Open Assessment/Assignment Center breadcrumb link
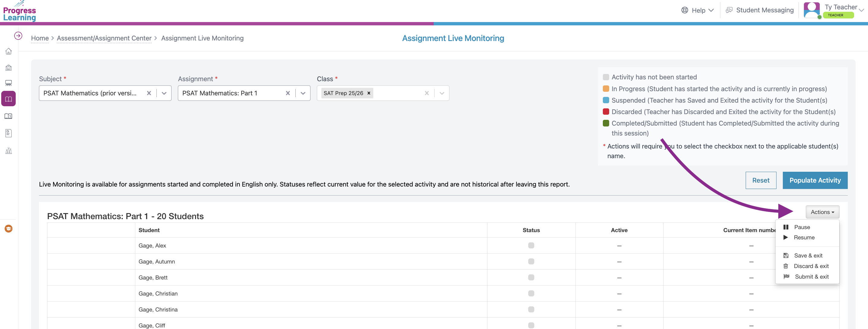 pos(104,38)
